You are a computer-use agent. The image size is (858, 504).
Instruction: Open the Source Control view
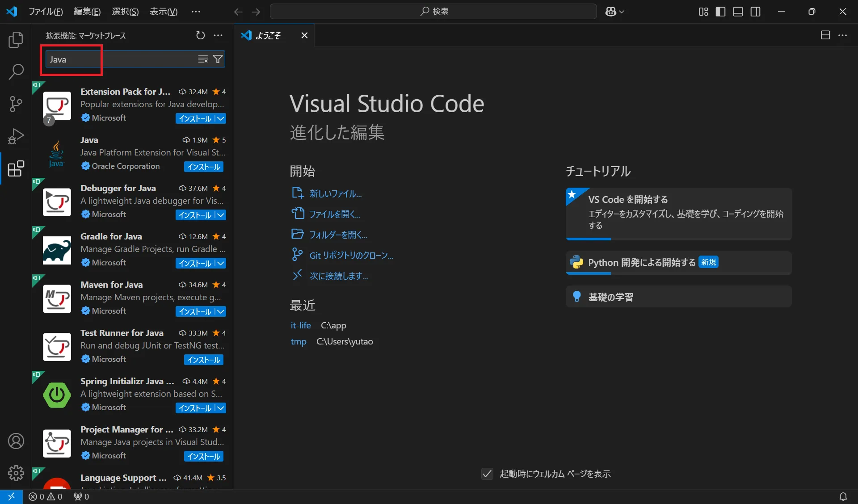[x=16, y=104]
